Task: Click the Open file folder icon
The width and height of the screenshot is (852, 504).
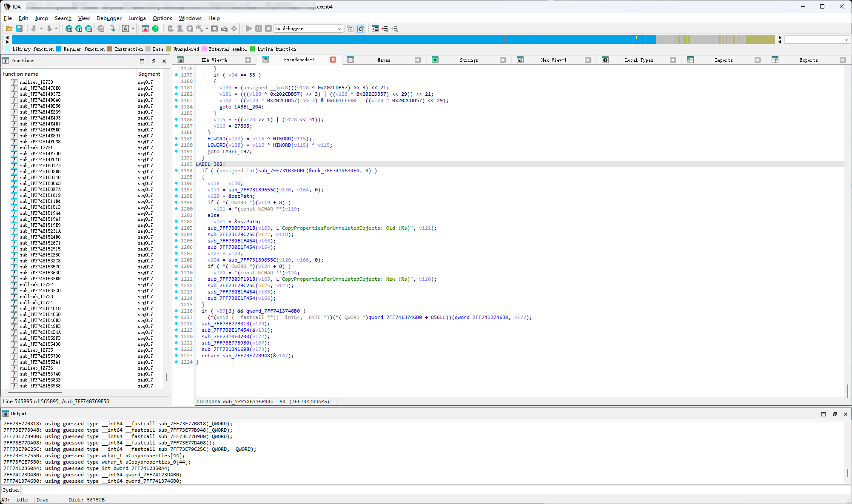Action: [9, 28]
